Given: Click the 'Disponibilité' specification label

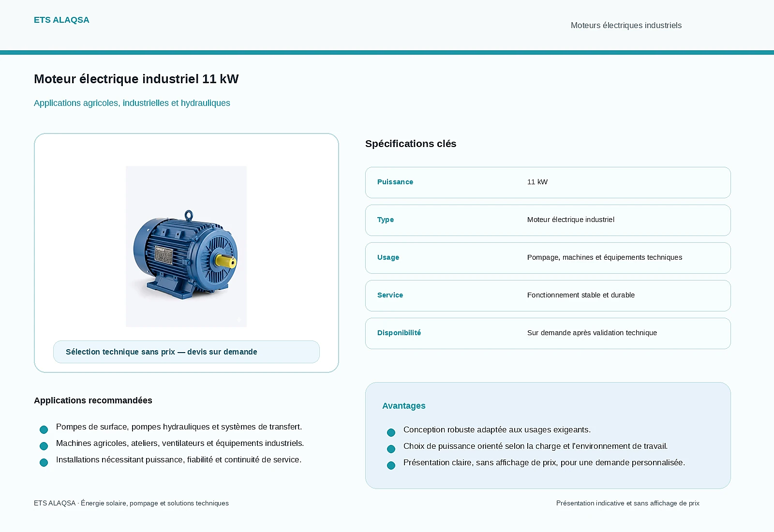Looking at the screenshot, I should coord(399,333).
